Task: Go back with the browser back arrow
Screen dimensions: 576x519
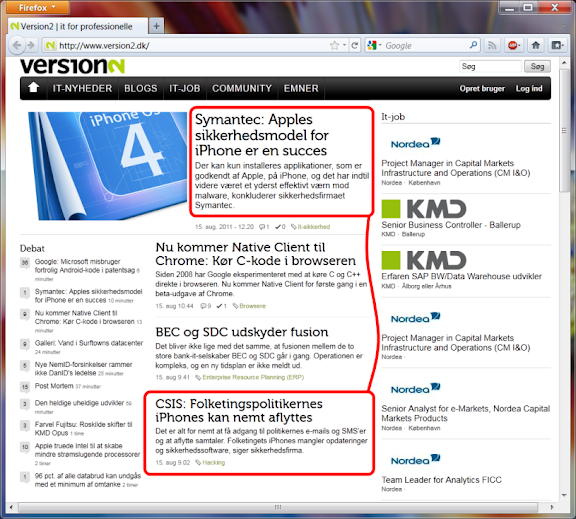Action: [17, 45]
